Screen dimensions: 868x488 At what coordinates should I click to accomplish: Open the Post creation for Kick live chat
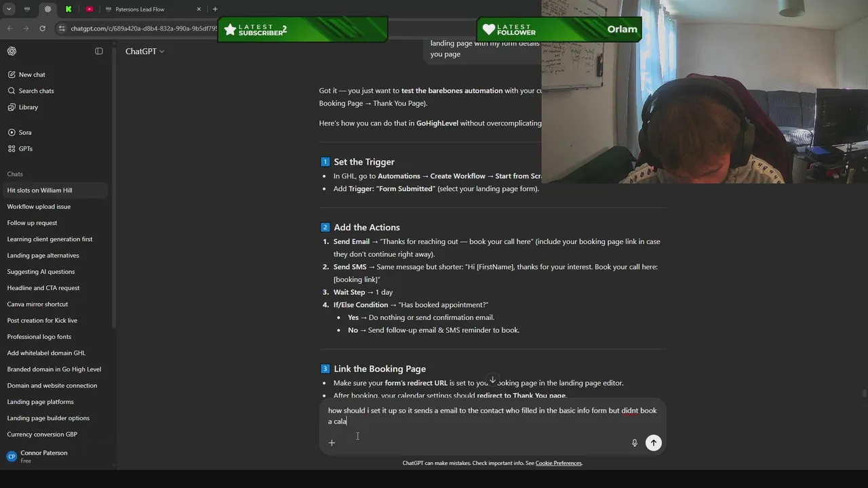(x=54, y=321)
